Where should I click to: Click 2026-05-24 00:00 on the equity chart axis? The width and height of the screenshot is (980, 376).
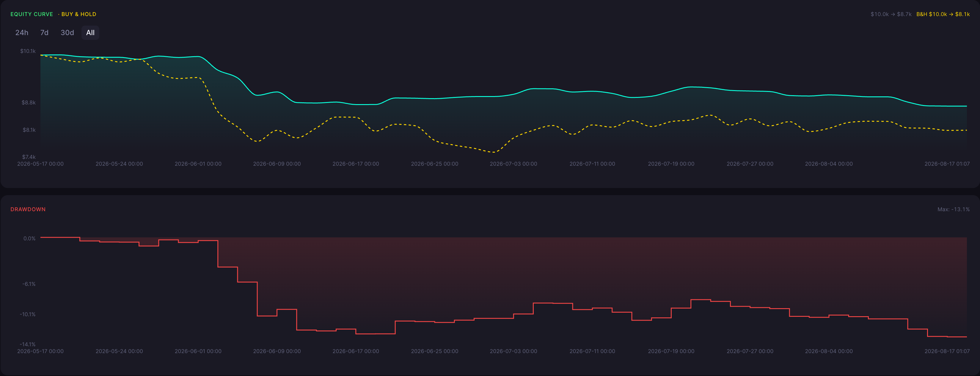pyautogui.click(x=119, y=164)
